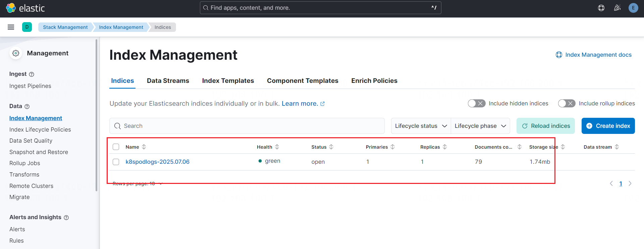Check the k8spodlogs-2025.07.06 row checkbox
This screenshot has height=249, width=644.
(116, 162)
